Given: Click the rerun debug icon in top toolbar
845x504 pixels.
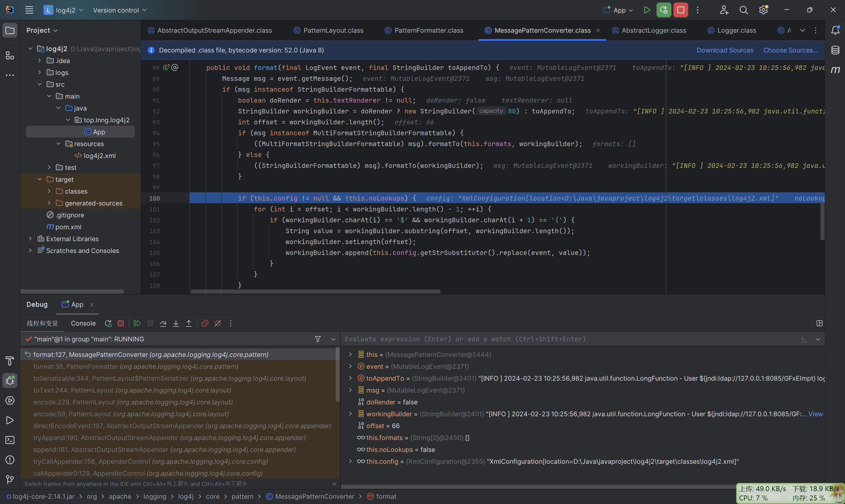Looking at the screenshot, I should [663, 10].
